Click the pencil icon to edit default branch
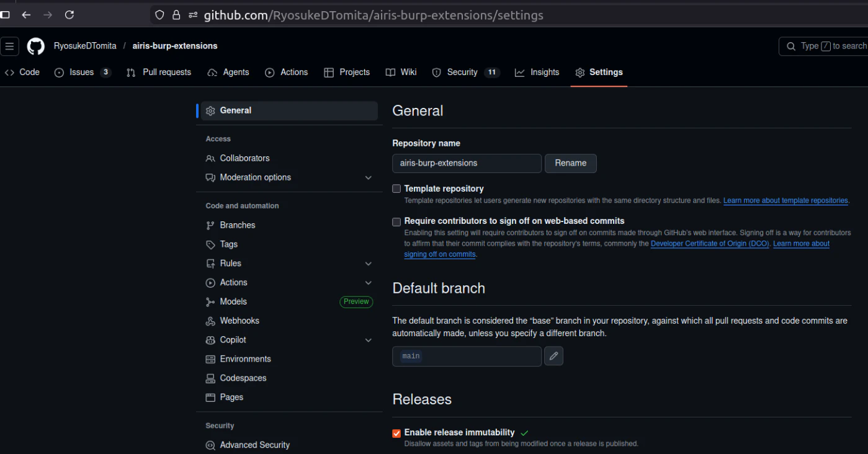 553,356
